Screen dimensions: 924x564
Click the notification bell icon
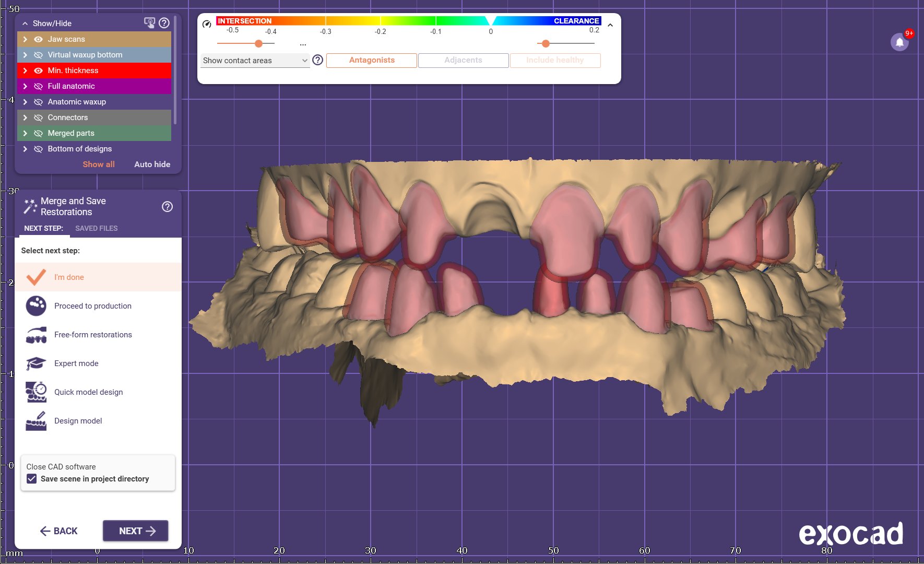click(x=899, y=42)
